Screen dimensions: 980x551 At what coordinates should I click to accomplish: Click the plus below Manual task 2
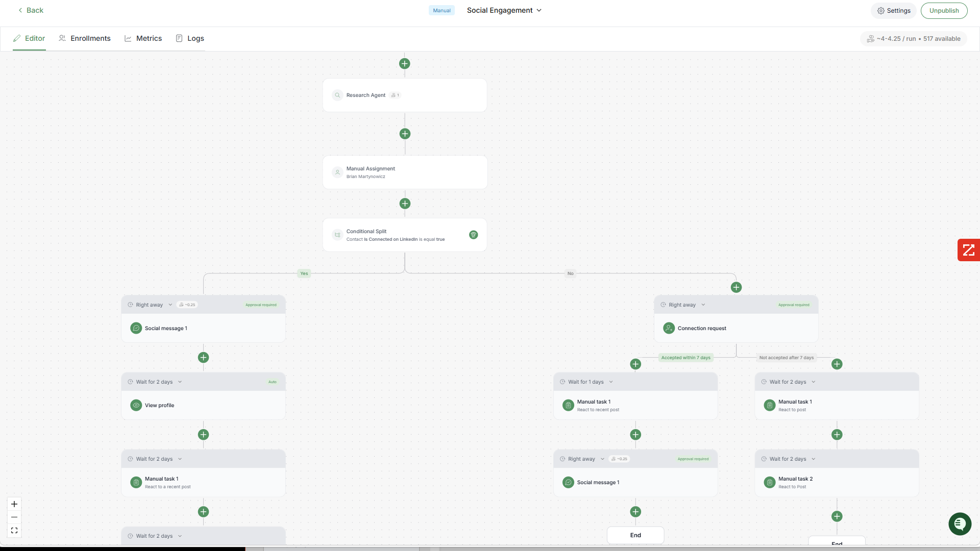pyautogui.click(x=837, y=516)
